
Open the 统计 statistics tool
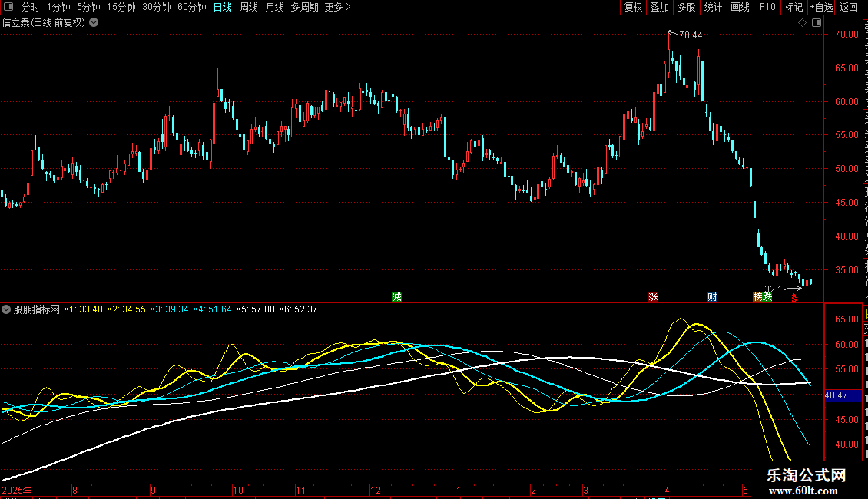tap(712, 7)
